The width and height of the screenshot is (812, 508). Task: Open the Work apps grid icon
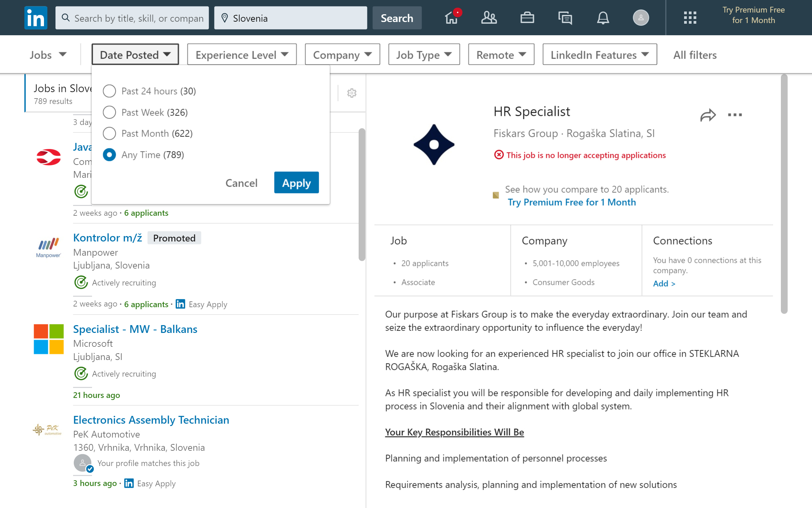[x=690, y=18]
